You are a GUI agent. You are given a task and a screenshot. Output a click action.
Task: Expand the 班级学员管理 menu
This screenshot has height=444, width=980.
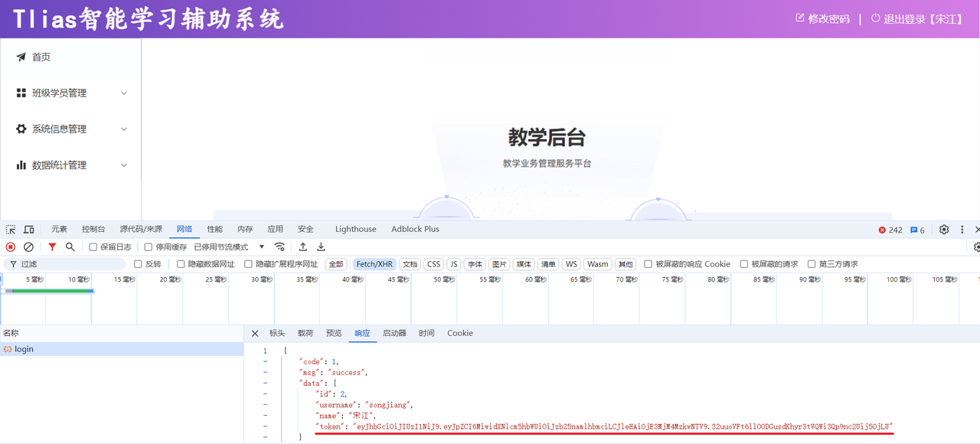click(x=71, y=93)
